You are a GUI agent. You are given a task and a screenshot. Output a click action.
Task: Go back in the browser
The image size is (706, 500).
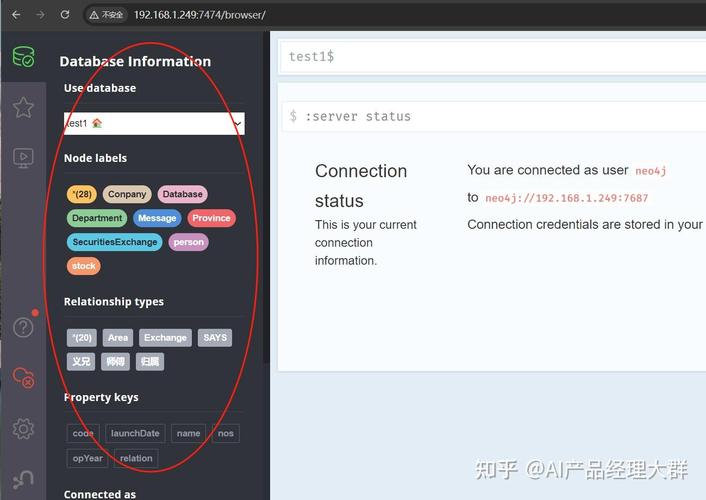16,15
